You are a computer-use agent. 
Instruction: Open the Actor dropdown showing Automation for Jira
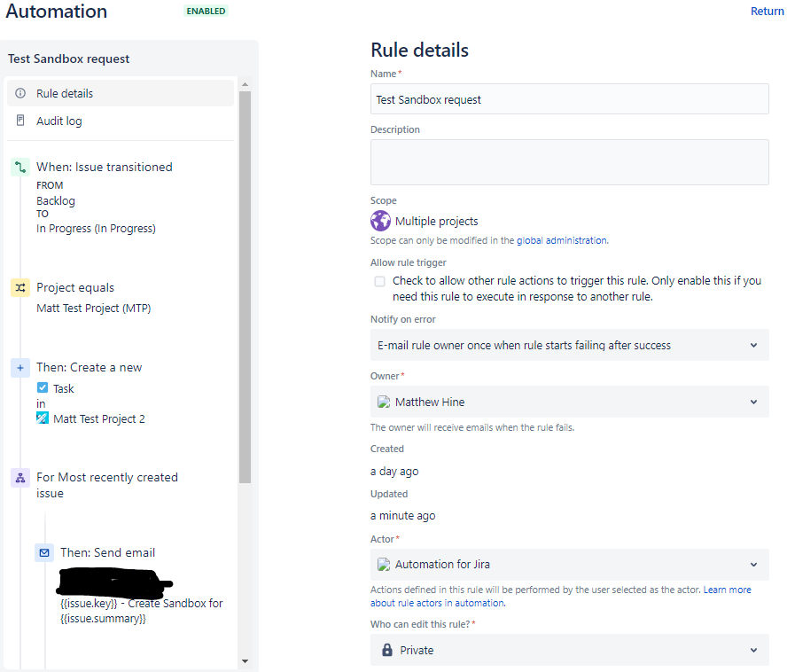tap(570, 565)
